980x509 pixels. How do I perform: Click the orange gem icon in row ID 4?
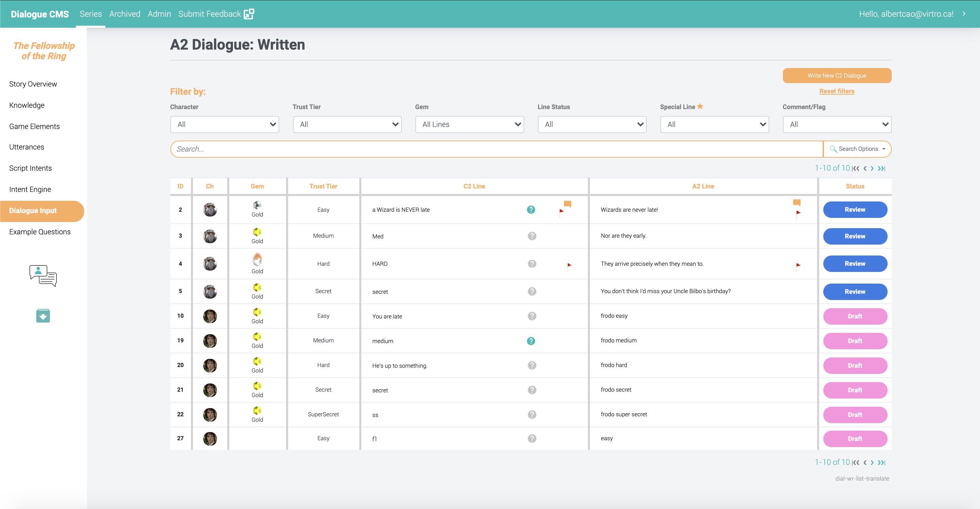257,259
